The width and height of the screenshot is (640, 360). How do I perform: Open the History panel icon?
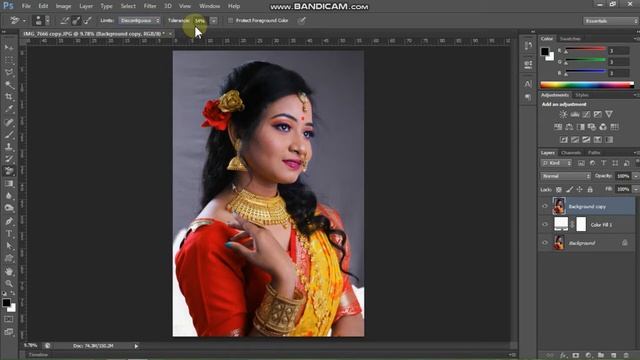tap(528, 46)
